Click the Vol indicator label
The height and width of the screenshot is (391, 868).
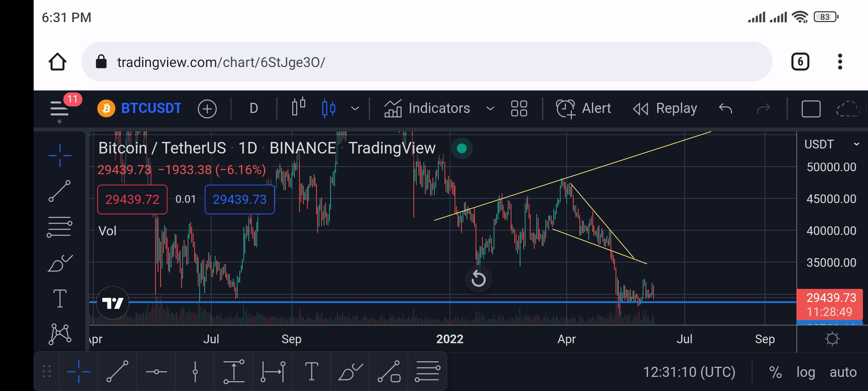pyautogui.click(x=107, y=231)
